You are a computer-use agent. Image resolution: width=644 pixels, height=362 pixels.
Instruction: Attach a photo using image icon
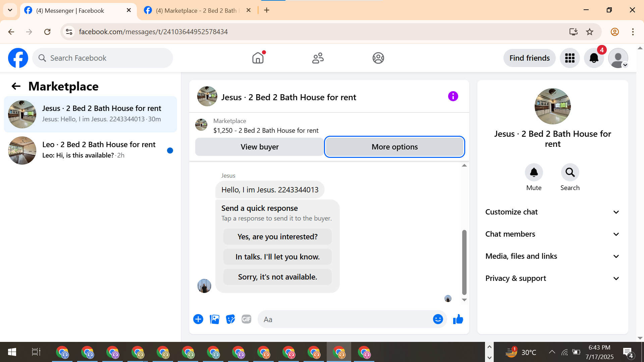point(214,319)
